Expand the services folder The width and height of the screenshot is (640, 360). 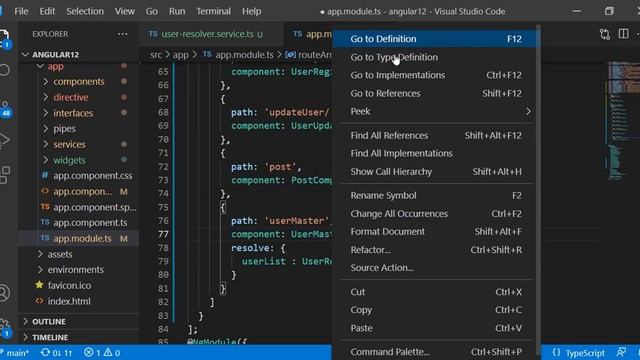(x=79, y=144)
